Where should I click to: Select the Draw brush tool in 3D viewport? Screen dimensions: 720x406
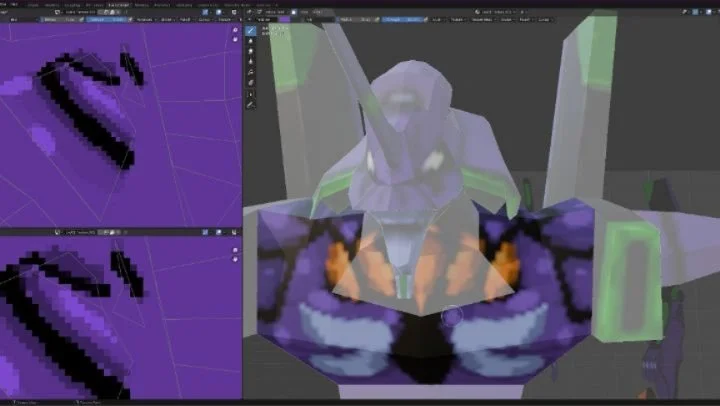point(250,31)
